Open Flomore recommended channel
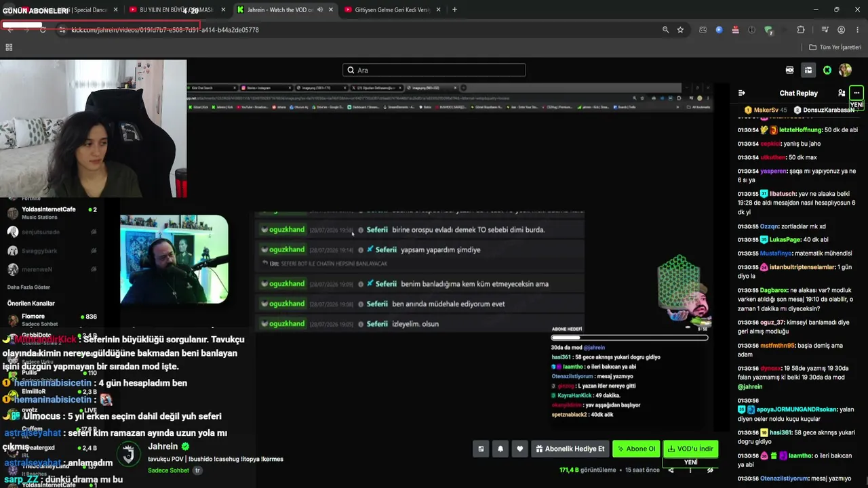Screen dimensions: 868x488 [52, 320]
